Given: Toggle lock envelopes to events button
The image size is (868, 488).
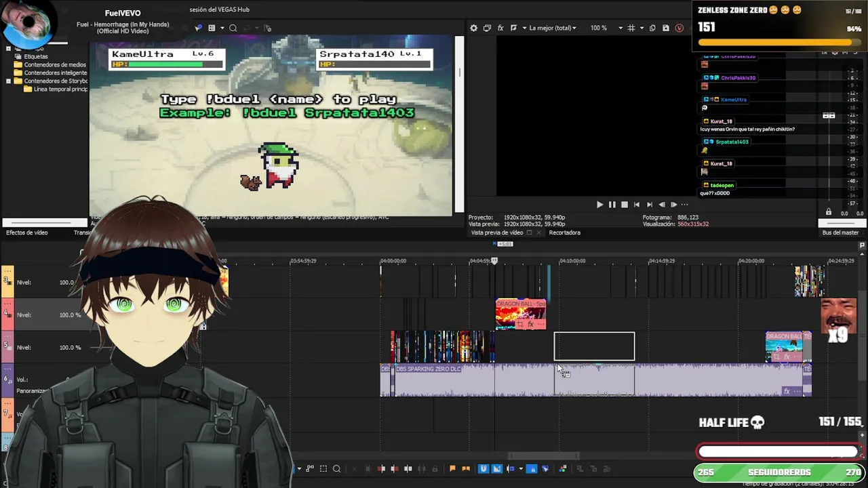Looking at the screenshot, I should [532, 468].
